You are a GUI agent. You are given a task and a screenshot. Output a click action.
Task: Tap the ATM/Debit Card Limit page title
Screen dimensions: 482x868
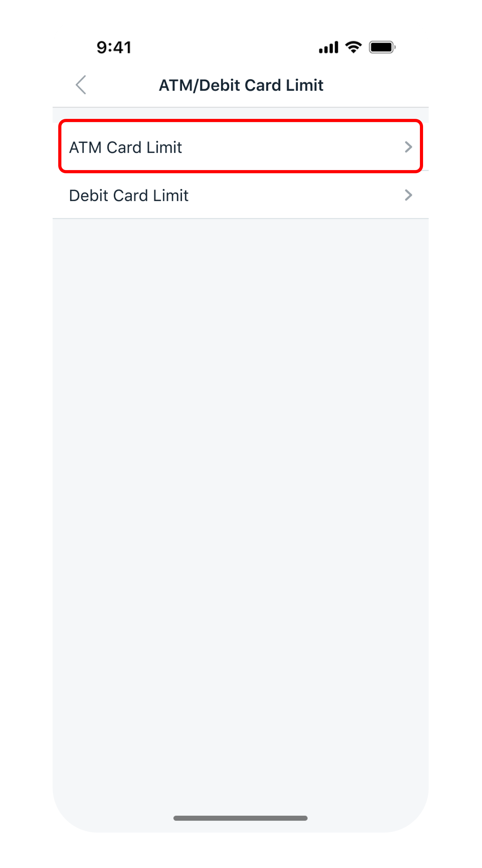(x=241, y=85)
